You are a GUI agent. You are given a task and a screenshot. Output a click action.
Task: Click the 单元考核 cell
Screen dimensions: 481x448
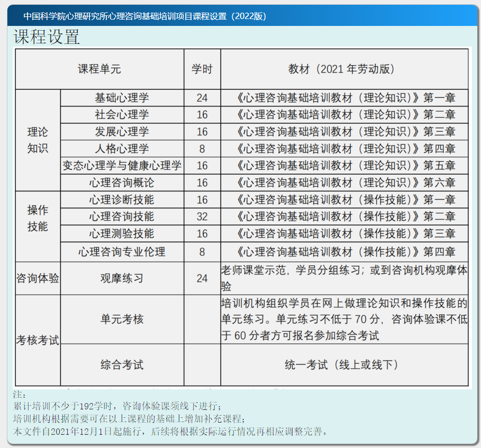click(122, 319)
